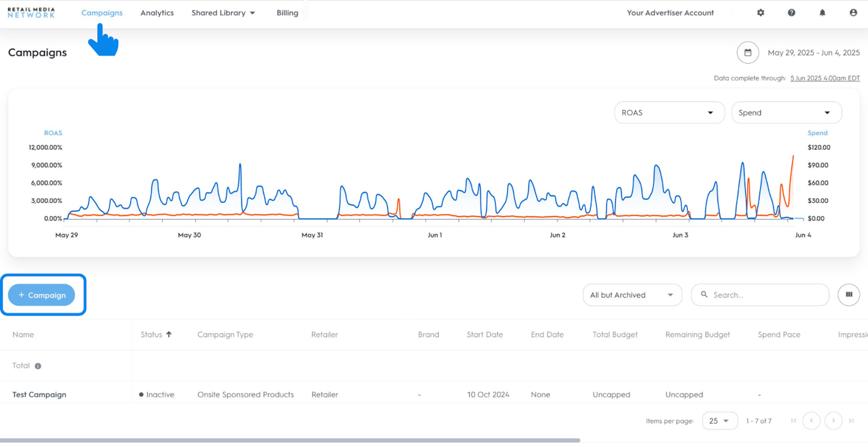868x447 pixels.
Task: Change items per page dropdown
Action: (x=719, y=421)
